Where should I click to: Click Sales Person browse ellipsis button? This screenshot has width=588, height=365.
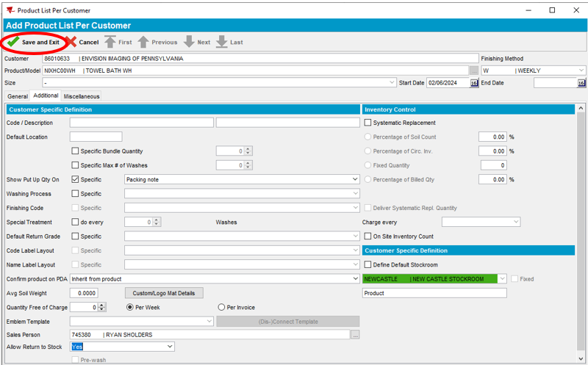pos(355,335)
